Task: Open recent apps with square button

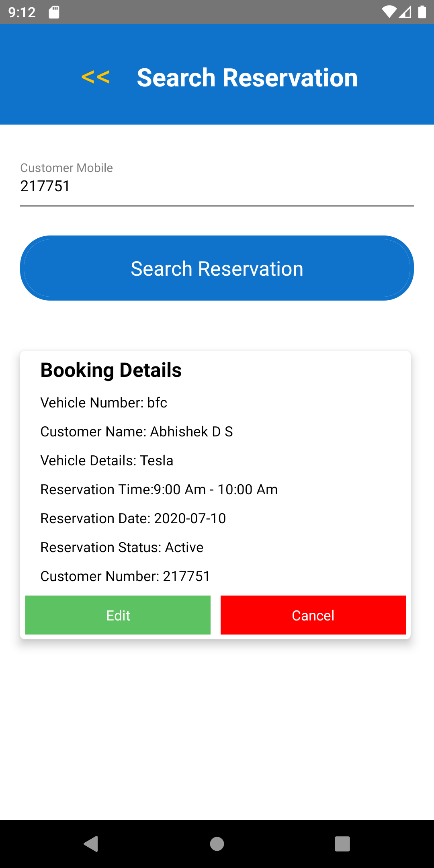Action: (342, 843)
